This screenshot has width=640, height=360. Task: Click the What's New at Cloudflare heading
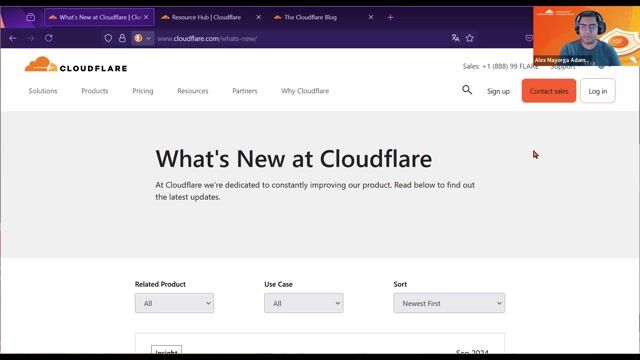click(x=293, y=159)
